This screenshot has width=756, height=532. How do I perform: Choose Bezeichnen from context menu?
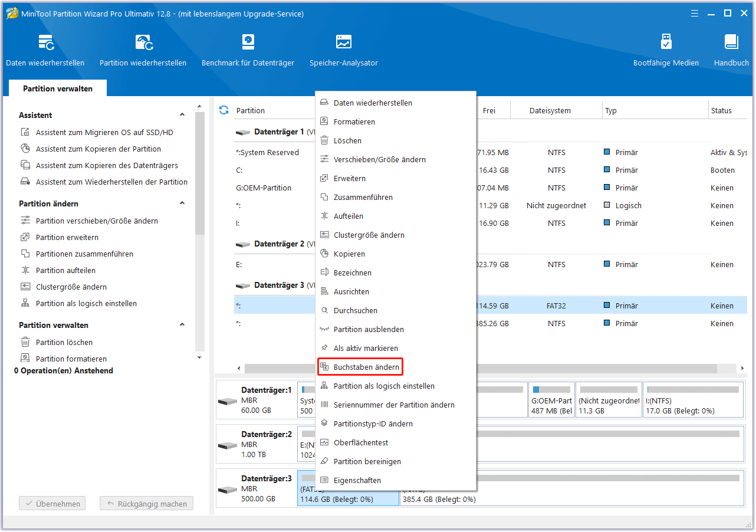pos(396,273)
